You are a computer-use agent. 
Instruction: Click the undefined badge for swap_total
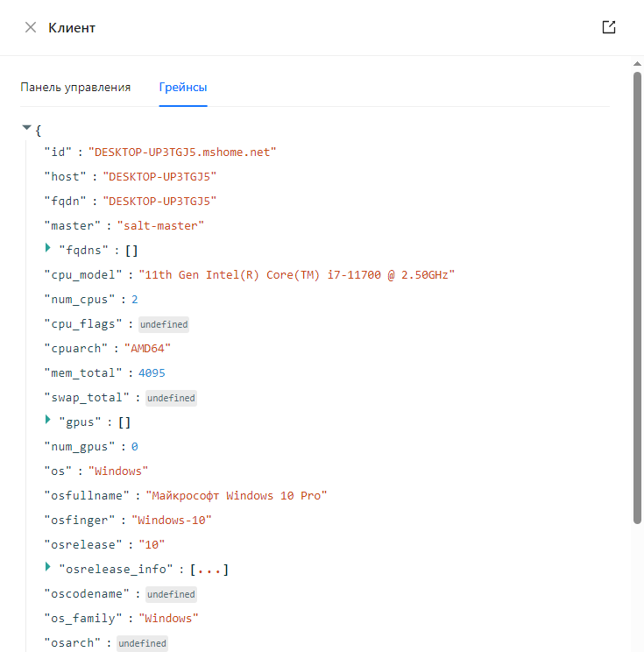pyautogui.click(x=171, y=398)
